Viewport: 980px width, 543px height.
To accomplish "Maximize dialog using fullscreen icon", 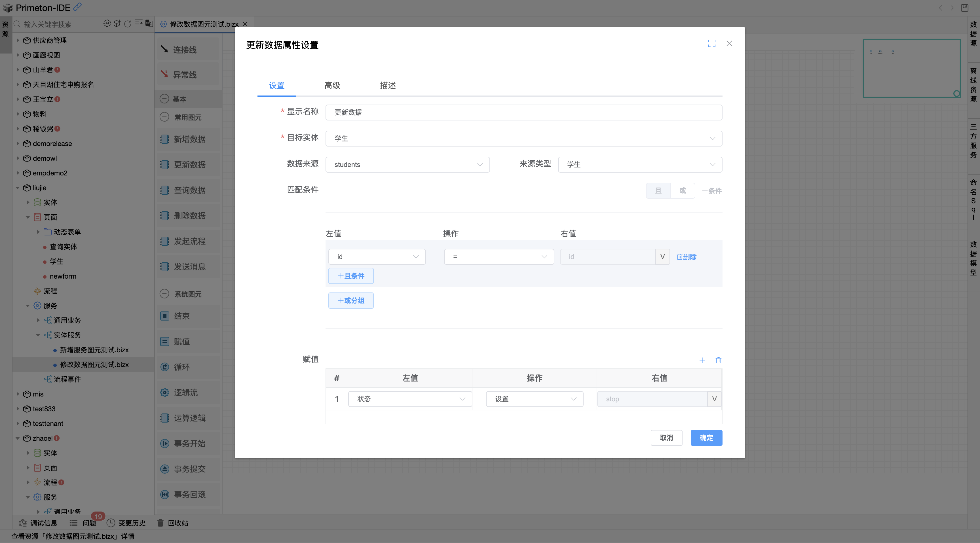I will click(x=712, y=43).
